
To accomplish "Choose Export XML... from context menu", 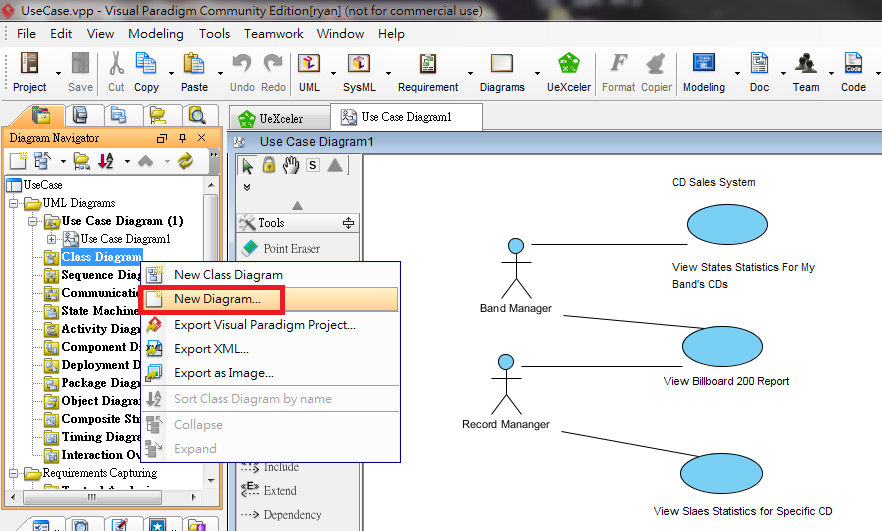I will (x=271, y=349).
